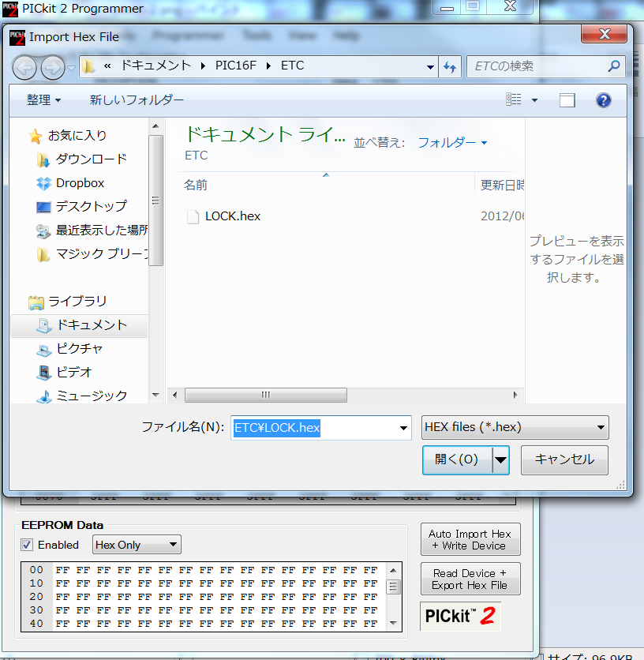Viewport: 644px width, 660px height.
Task: Click the Forward navigation arrow icon
Action: click(53, 67)
